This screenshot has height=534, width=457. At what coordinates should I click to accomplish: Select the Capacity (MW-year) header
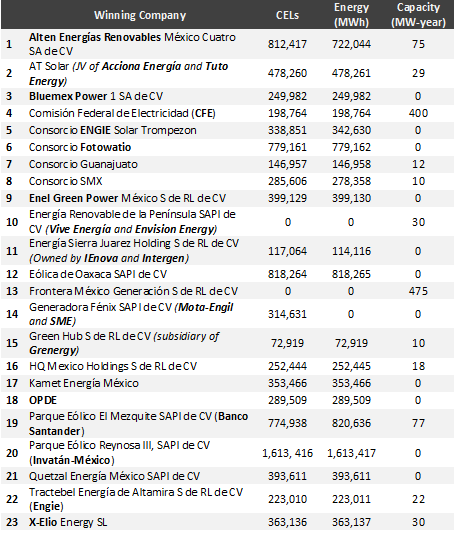point(418,15)
